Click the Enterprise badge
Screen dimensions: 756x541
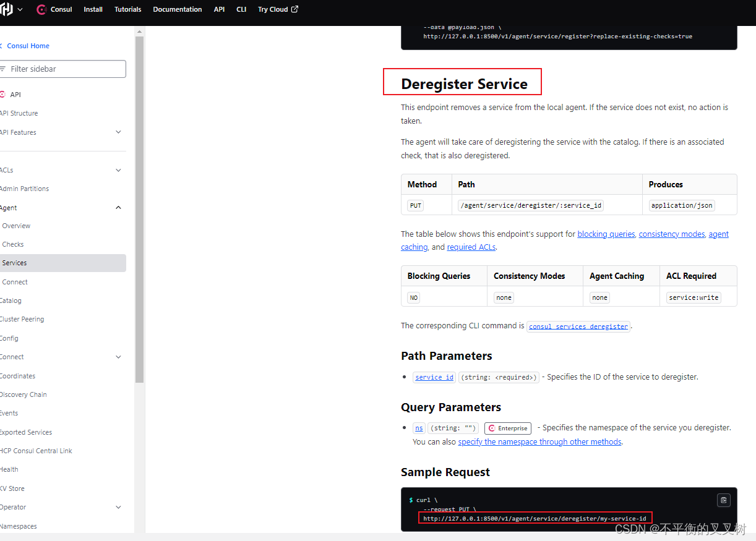tap(508, 428)
